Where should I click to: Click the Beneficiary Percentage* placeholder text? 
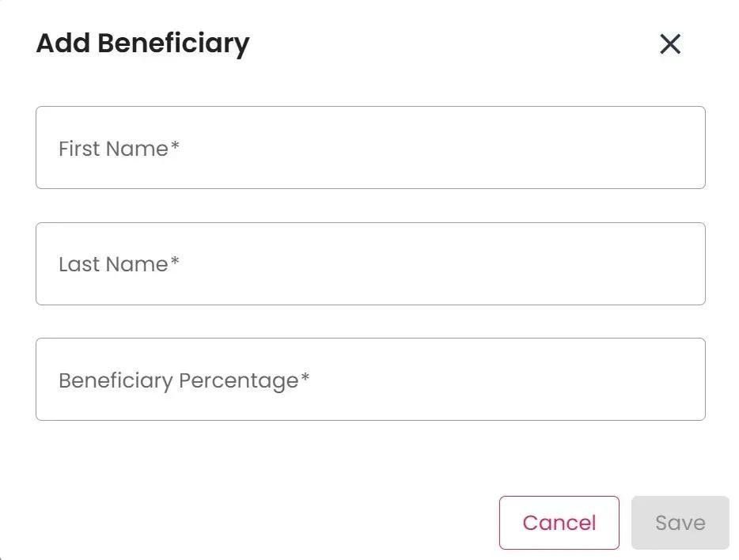pyautogui.click(x=184, y=380)
